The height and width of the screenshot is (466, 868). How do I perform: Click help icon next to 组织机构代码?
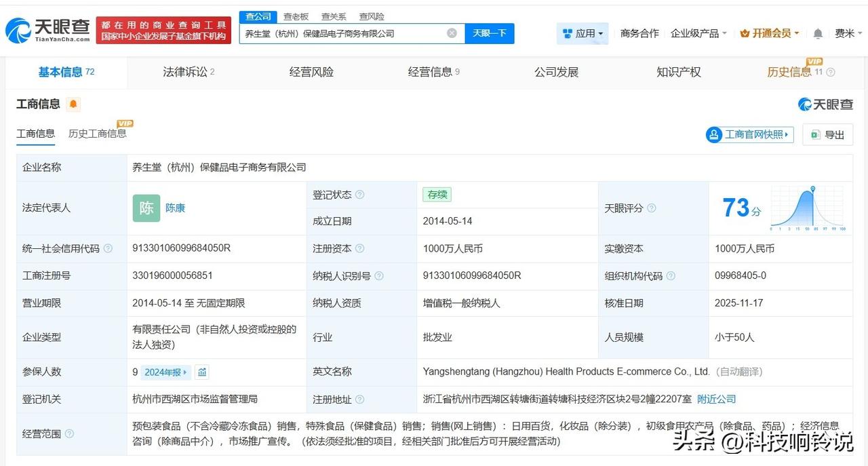670,276
